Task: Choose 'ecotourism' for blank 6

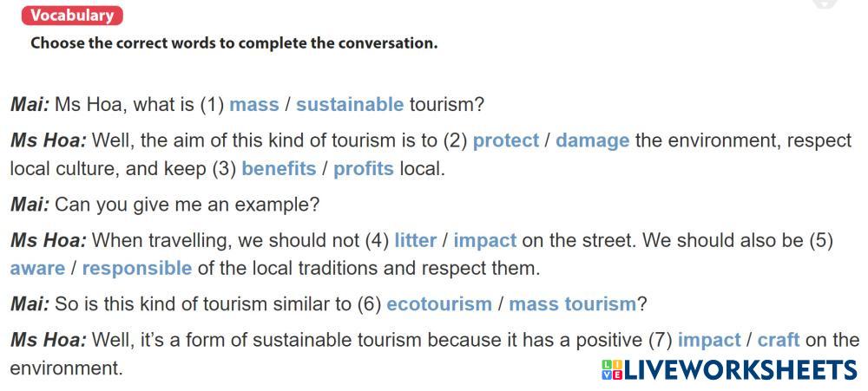Action: coord(438,304)
